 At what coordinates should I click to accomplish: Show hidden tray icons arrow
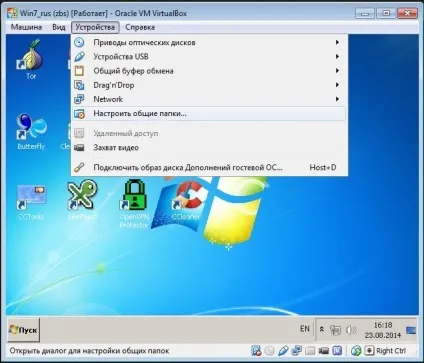(x=322, y=329)
